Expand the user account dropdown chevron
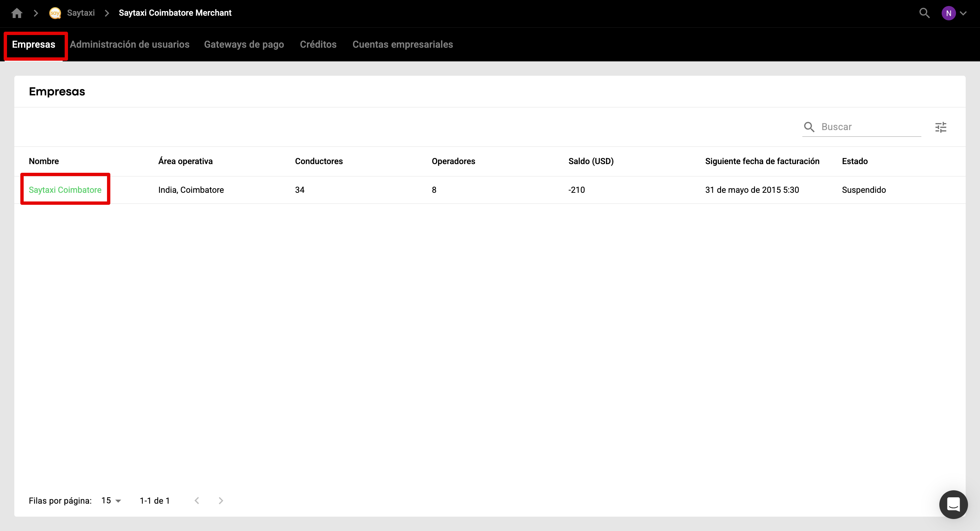This screenshot has height=531, width=980. [963, 13]
